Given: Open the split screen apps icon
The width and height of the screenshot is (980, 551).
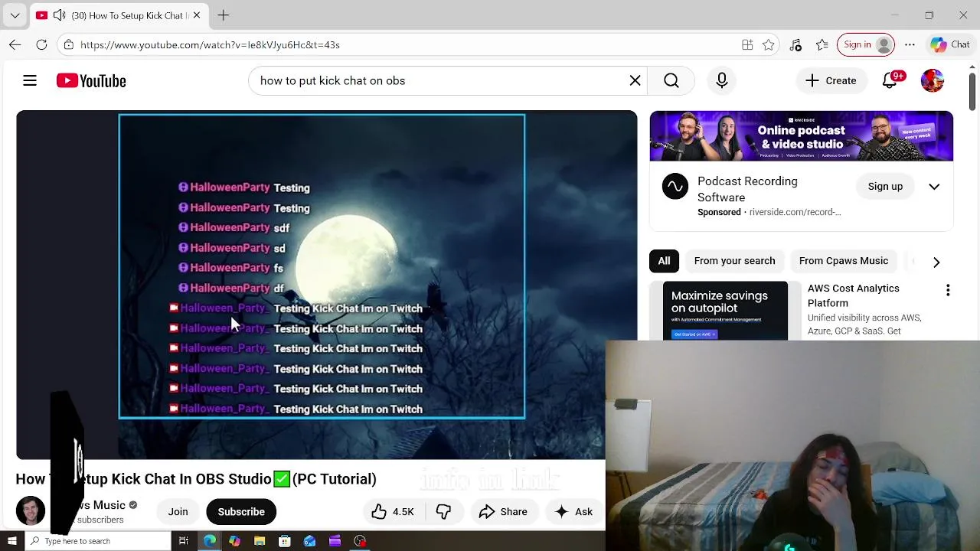Looking at the screenshot, I should [x=747, y=44].
